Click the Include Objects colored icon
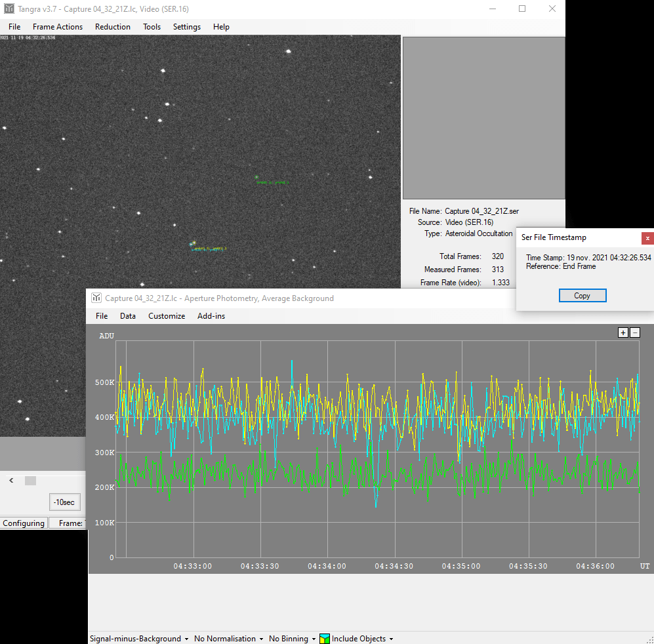 324,639
